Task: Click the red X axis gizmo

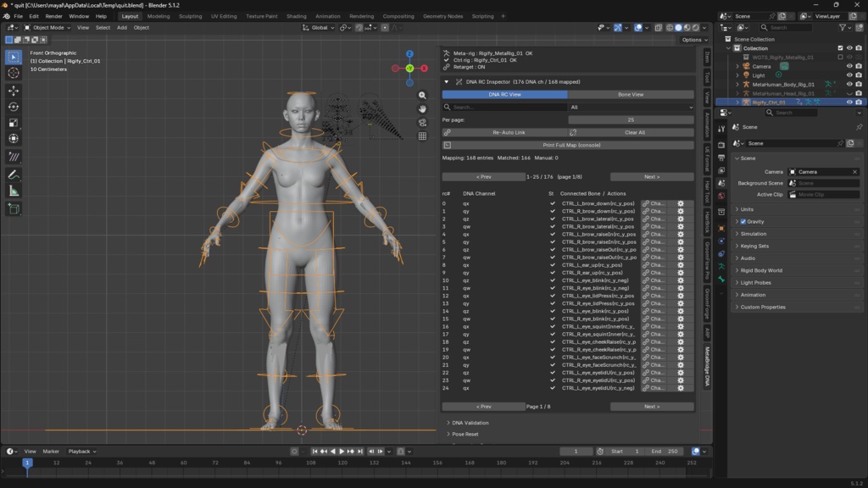Action: pos(424,69)
